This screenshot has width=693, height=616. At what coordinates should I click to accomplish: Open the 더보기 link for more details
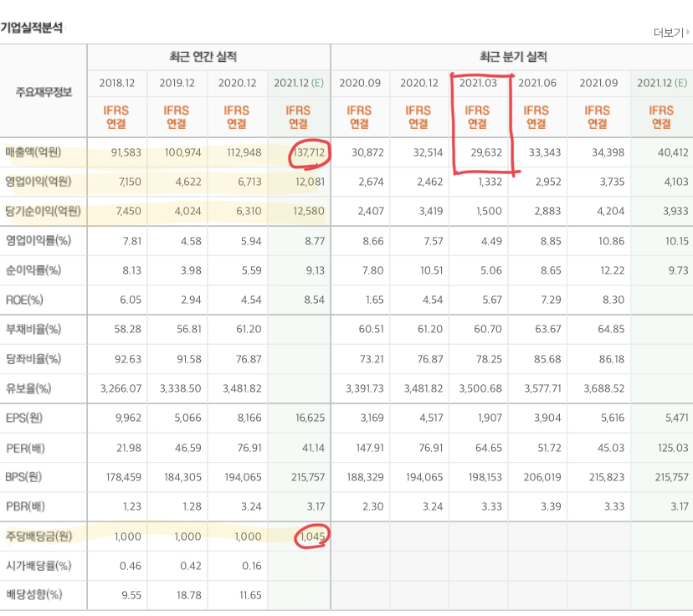point(671,33)
